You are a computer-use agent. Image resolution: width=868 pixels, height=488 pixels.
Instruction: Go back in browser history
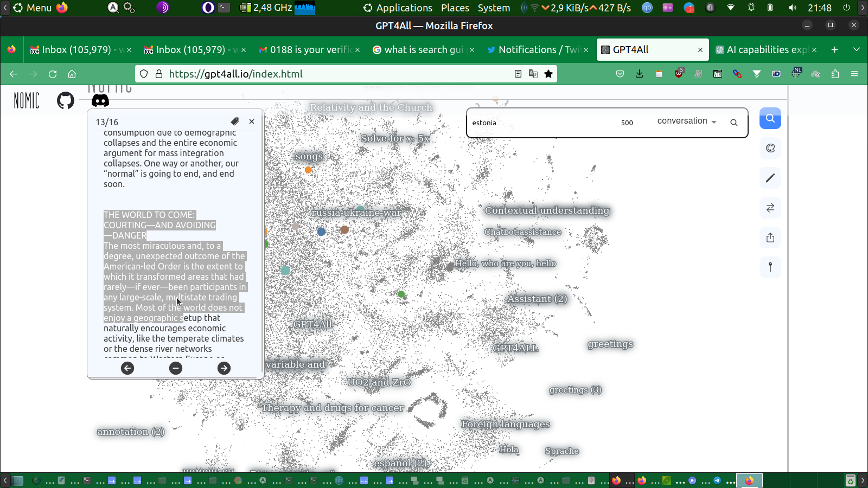click(x=14, y=74)
